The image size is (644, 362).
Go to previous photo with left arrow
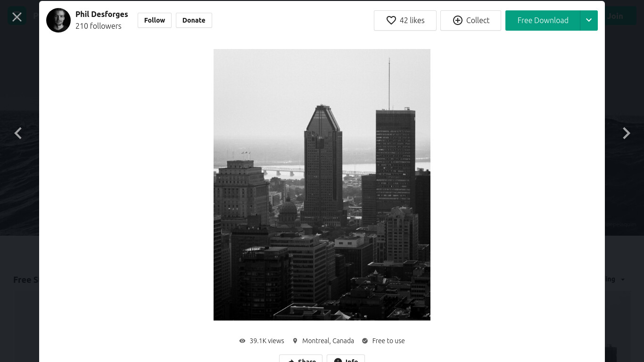coord(18,133)
